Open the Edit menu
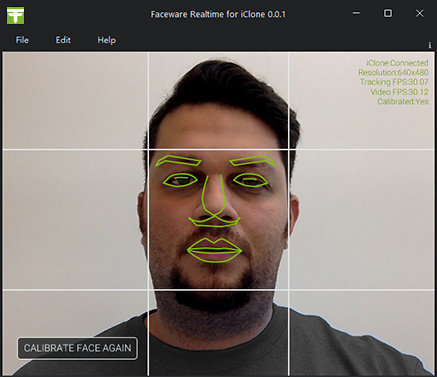Image resolution: width=437 pixels, height=377 pixels. tap(63, 40)
